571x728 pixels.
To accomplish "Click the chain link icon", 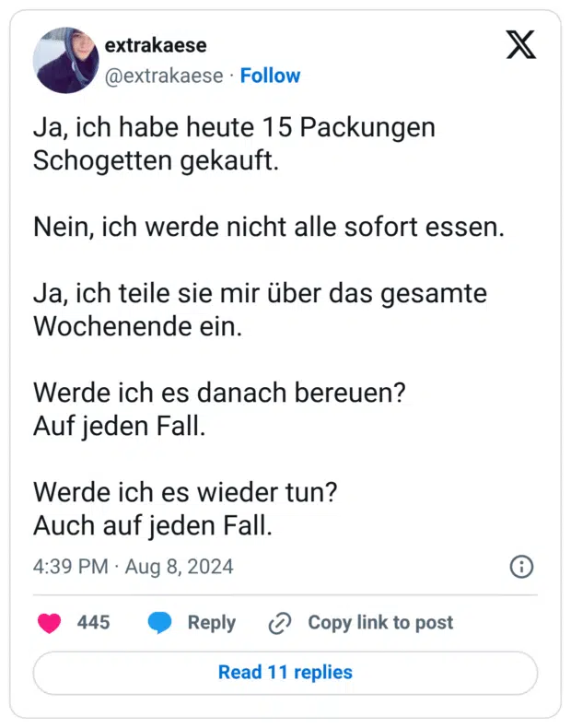I will point(279,624).
